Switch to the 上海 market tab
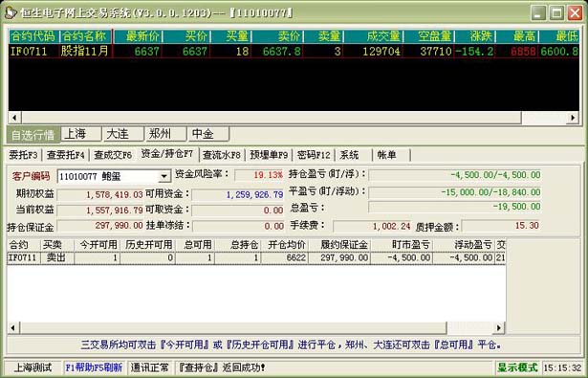 80,134
